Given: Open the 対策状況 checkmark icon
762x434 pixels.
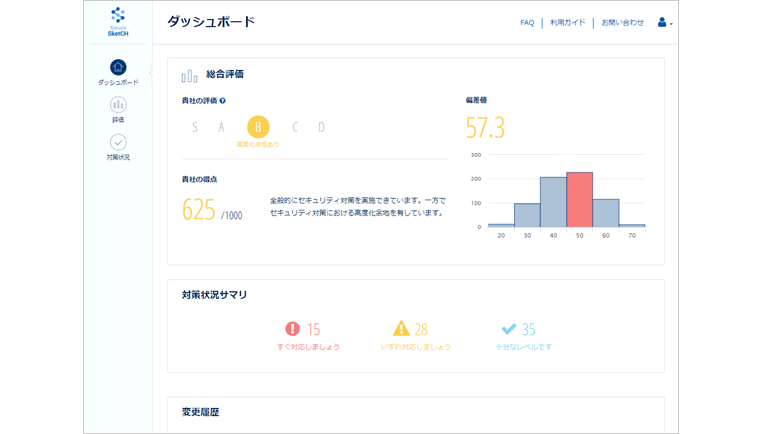Looking at the screenshot, I should [x=118, y=142].
